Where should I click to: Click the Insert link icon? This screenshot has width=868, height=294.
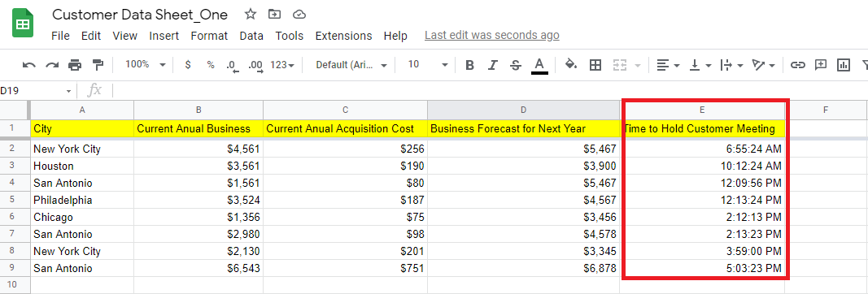pyautogui.click(x=797, y=65)
